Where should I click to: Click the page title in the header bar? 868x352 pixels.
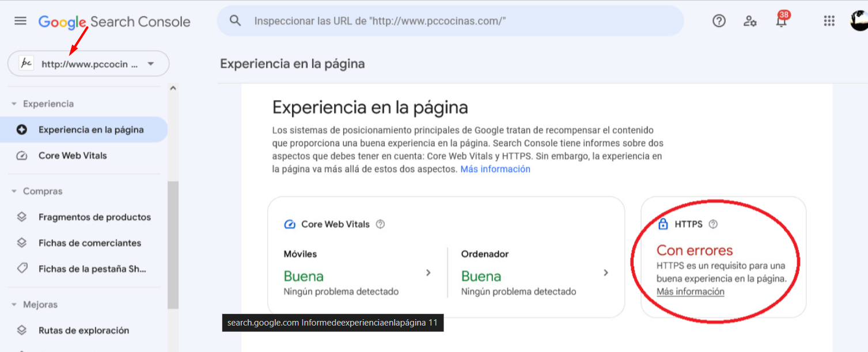[x=293, y=64]
